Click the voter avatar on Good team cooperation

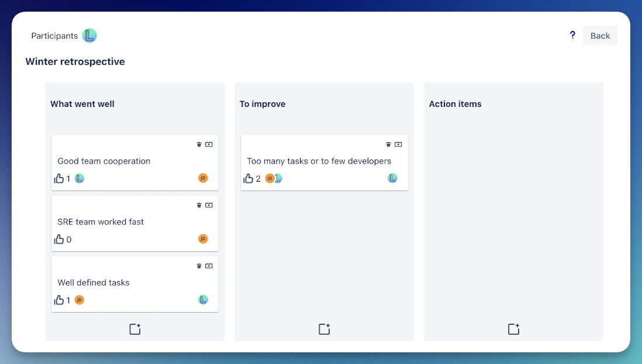tap(80, 178)
